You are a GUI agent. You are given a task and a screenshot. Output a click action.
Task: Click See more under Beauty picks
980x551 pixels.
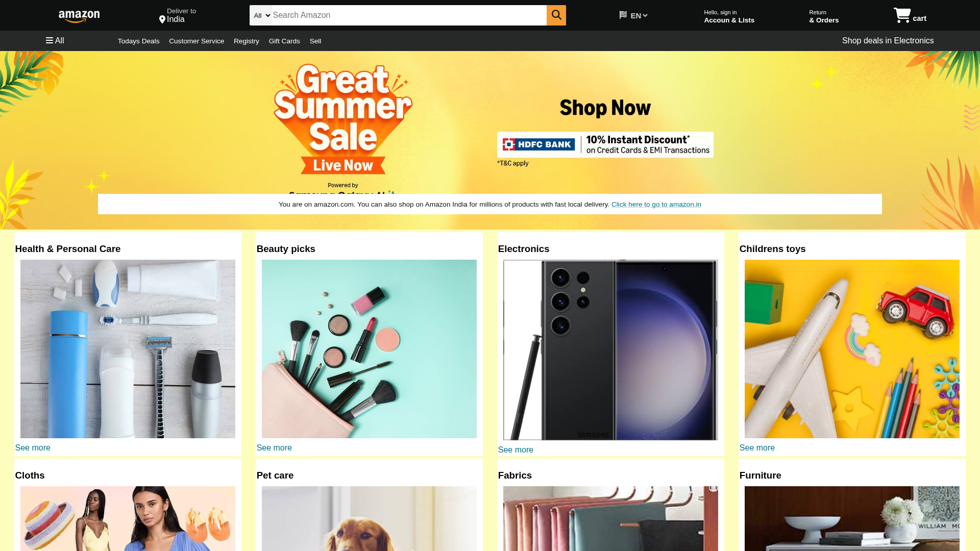[274, 447]
